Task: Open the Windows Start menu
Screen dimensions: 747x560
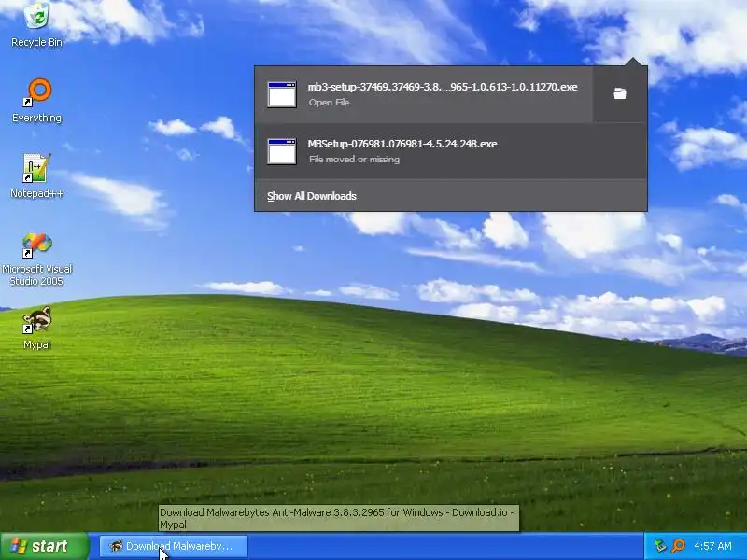Action: click(x=45, y=546)
